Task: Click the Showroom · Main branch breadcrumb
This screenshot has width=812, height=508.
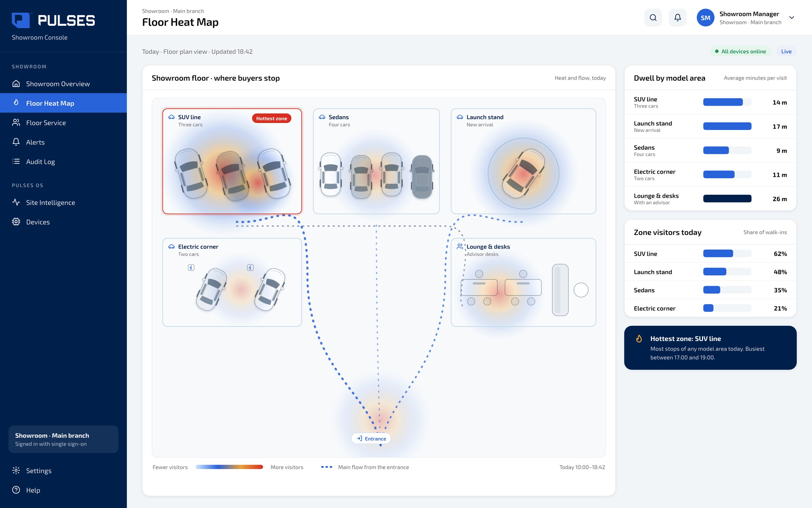Action: (173, 11)
